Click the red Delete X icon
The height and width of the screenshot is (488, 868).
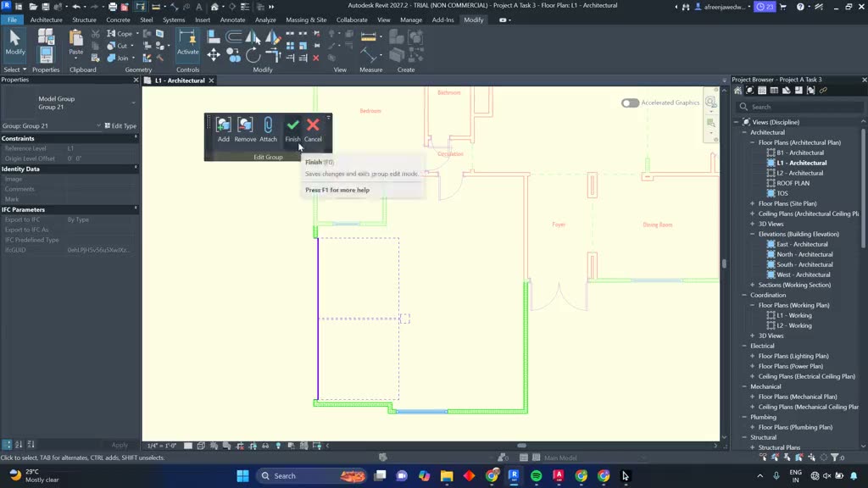[316, 58]
